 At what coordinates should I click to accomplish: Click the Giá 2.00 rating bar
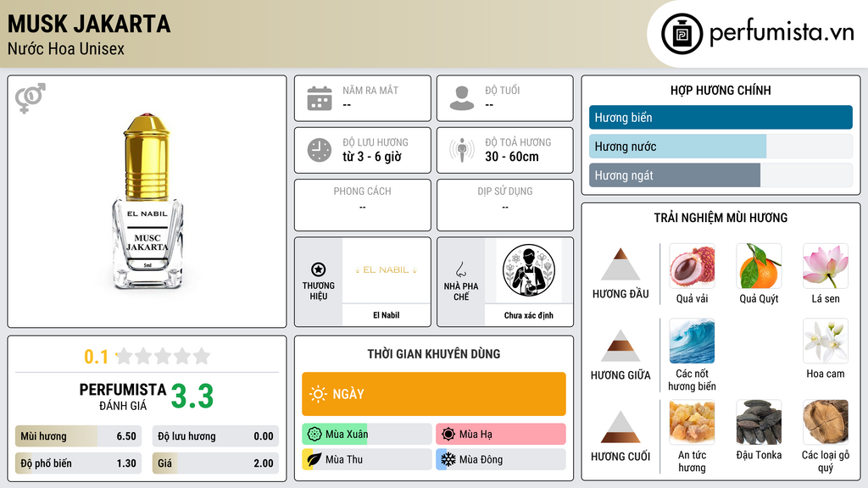[215, 463]
